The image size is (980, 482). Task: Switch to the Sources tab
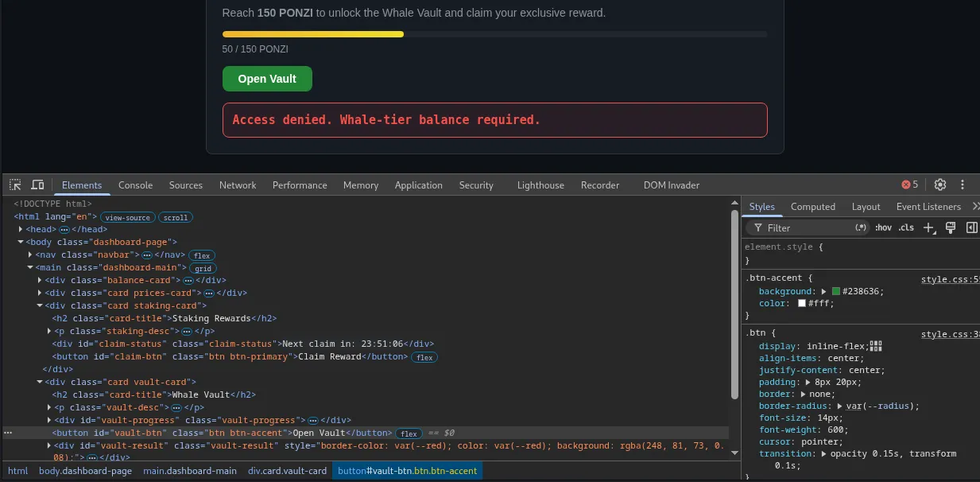click(186, 185)
